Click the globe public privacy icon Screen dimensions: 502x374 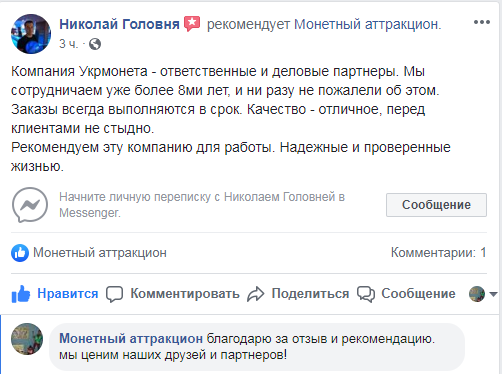tap(95, 44)
